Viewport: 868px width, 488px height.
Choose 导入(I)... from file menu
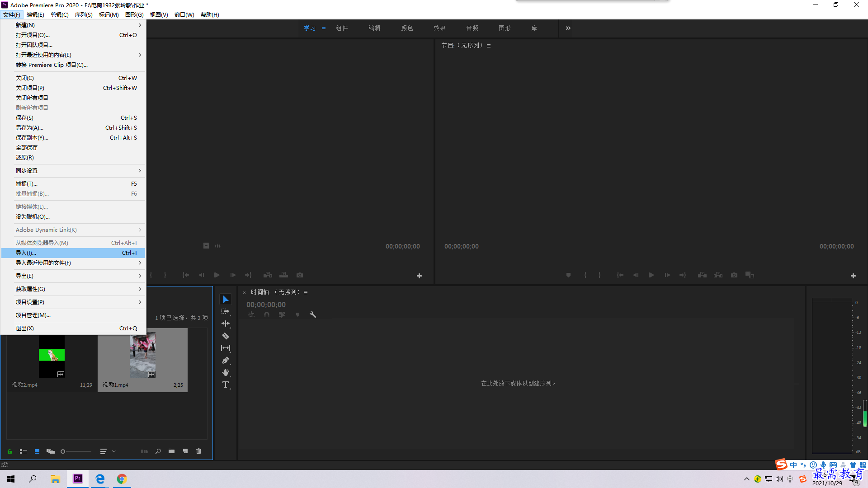click(x=73, y=253)
